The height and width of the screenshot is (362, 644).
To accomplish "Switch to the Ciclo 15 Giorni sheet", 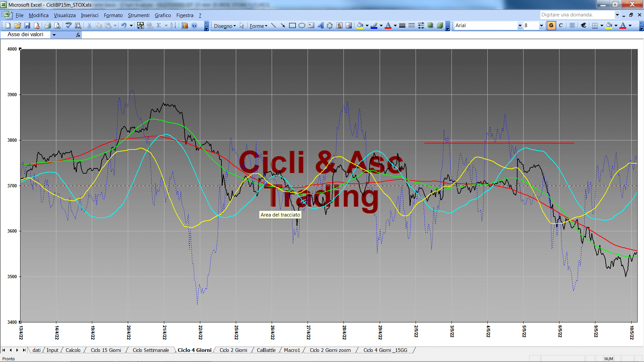I will tap(106, 350).
